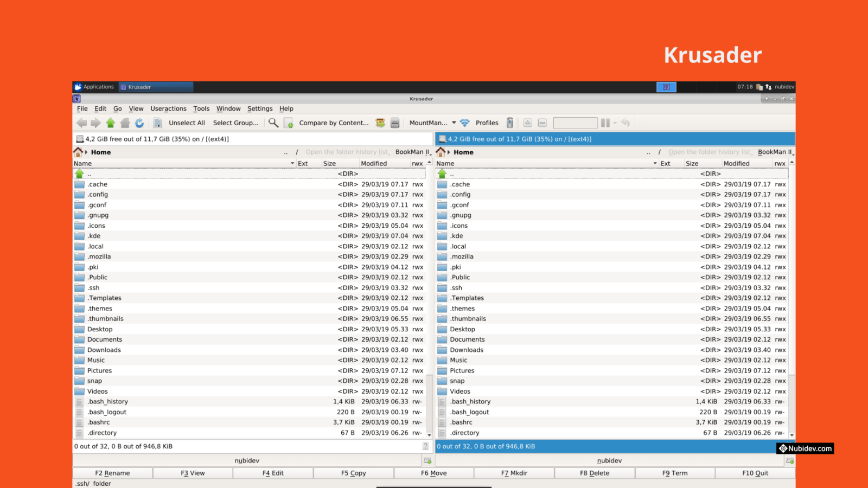Open the Trash icon in the toolbar
Screen dimensions: 868x488
[510, 123]
